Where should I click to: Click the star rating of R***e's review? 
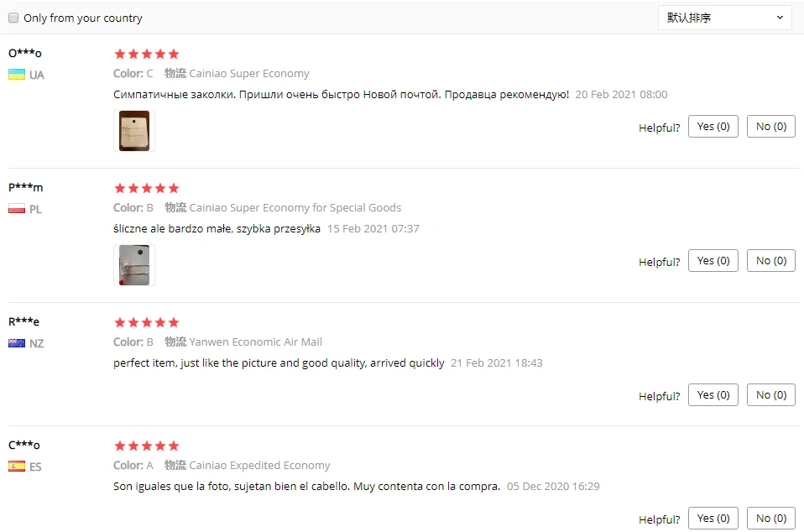click(147, 322)
